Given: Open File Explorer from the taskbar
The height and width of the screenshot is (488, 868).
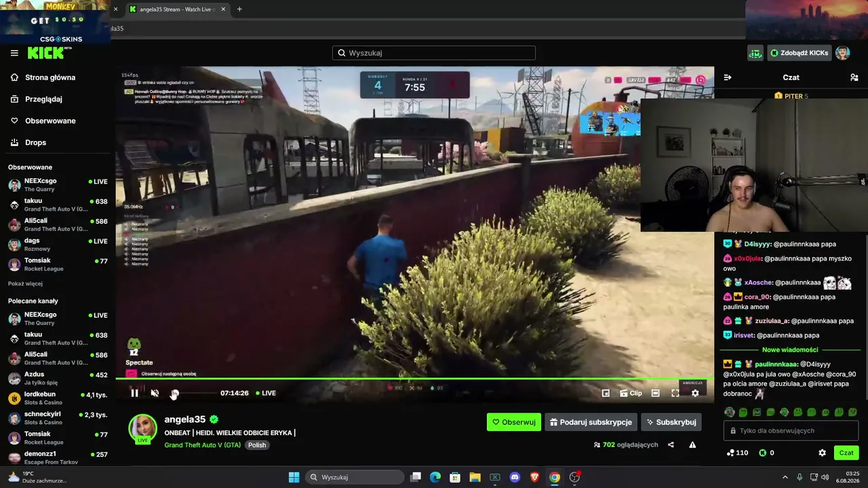Looking at the screenshot, I should [x=475, y=477].
